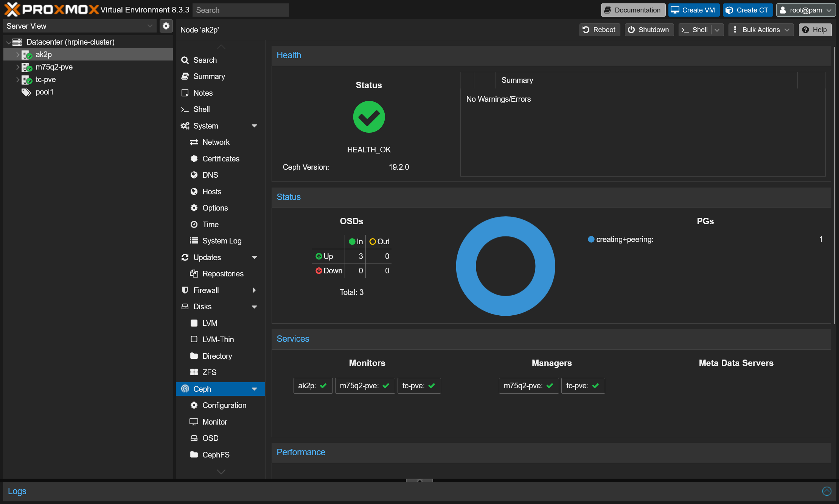Click the Summary column header in Health
The width and height of the screenshot is (839, 504).
pos(646,80)
